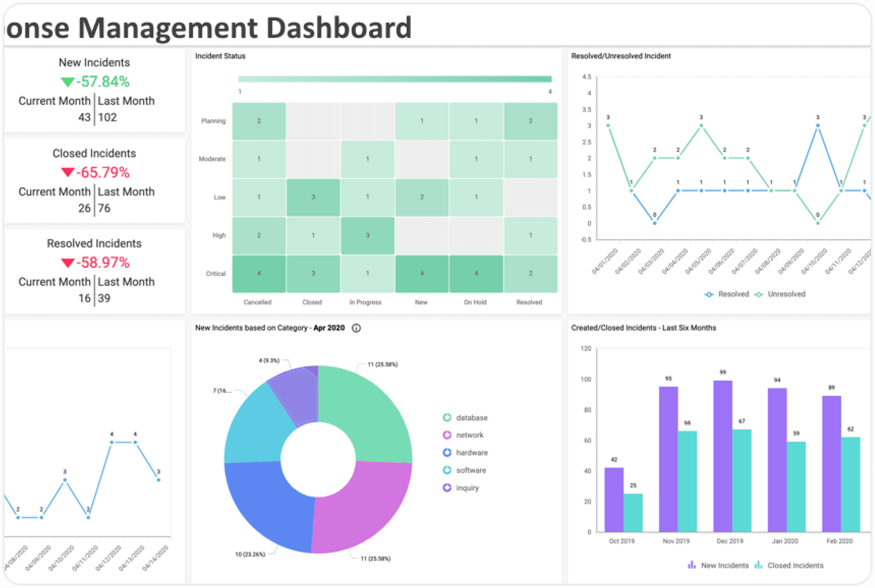Click the Oct 2019 Closed Incidents bar

click(633, 512)
